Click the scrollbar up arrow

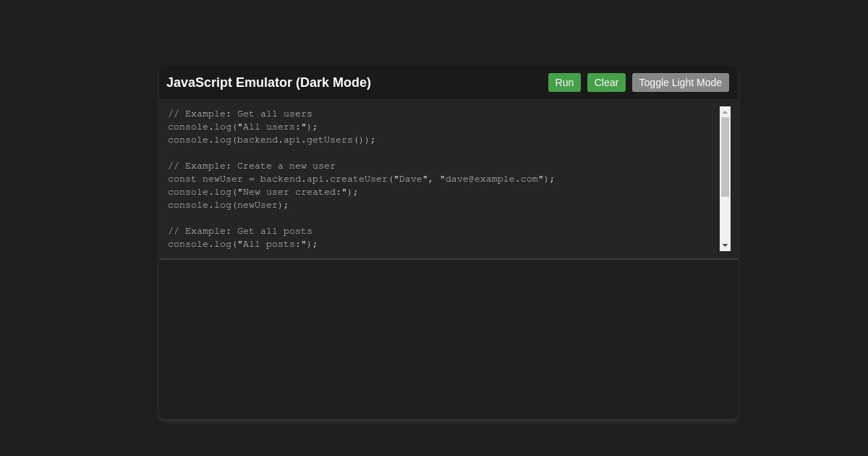point(726,111)
